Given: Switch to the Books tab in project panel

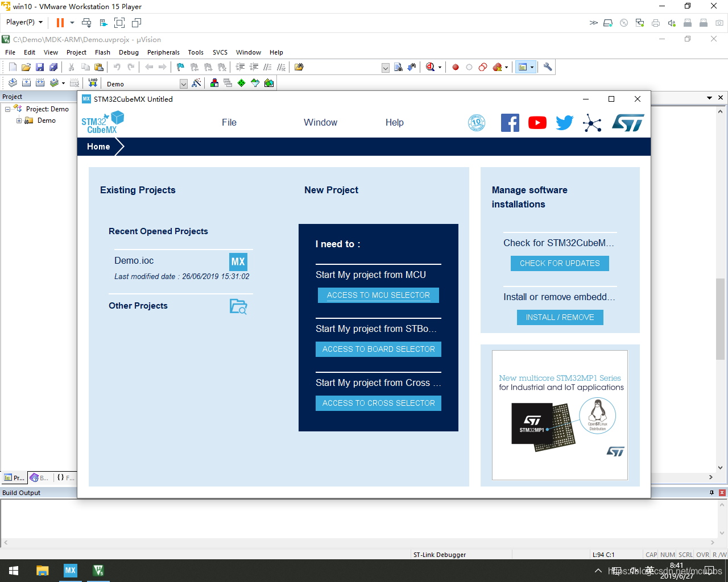Looking at the screenshot, I should coord(39,477).
